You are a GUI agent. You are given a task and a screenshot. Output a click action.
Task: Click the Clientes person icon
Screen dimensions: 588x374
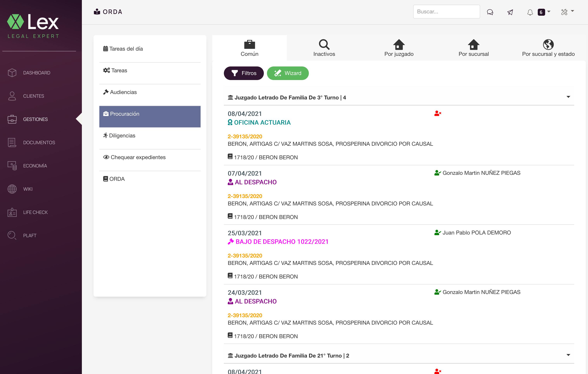[x=12, y=96]
